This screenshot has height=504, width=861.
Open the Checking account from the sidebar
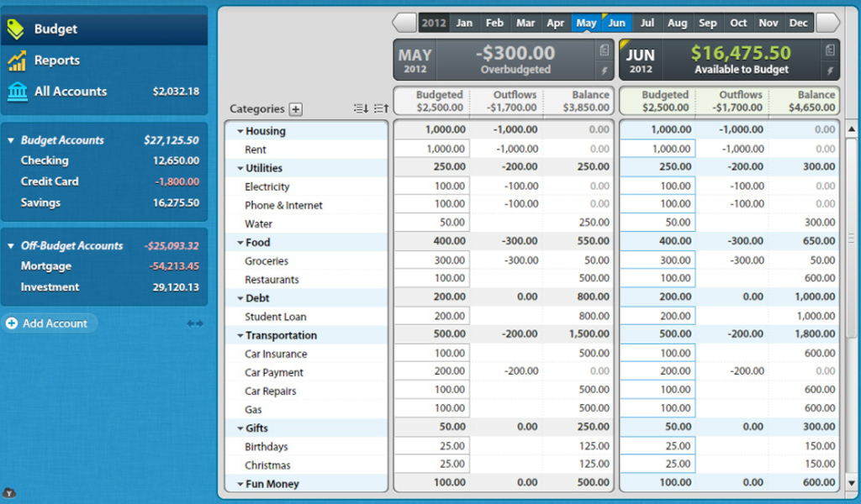pos(44,160)
